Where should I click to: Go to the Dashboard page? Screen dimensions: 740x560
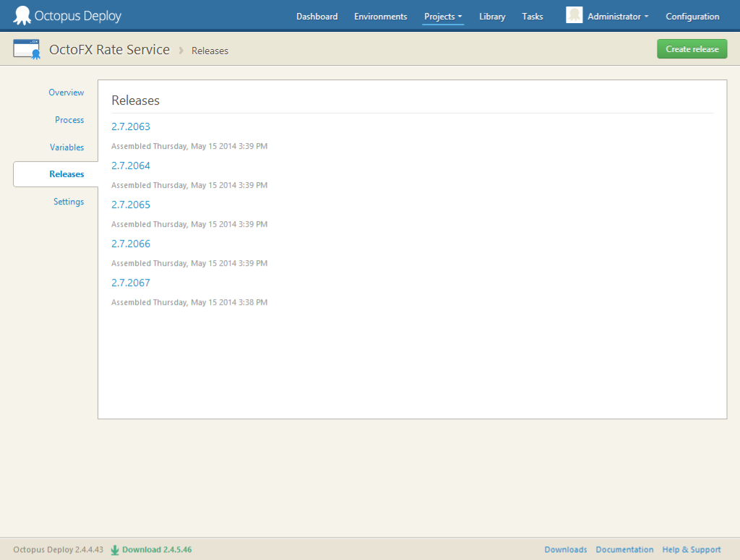click(317, 17)
